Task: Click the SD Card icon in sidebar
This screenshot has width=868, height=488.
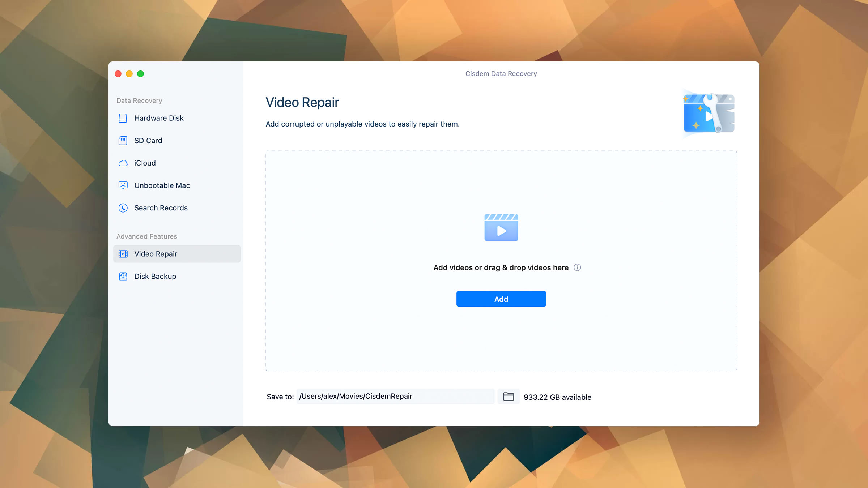Action: click(123, 141)
